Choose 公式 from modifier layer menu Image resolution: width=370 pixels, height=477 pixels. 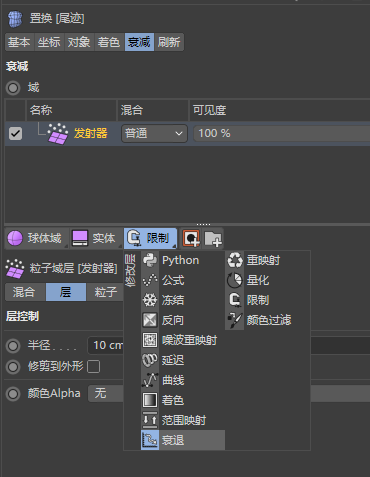183,280
